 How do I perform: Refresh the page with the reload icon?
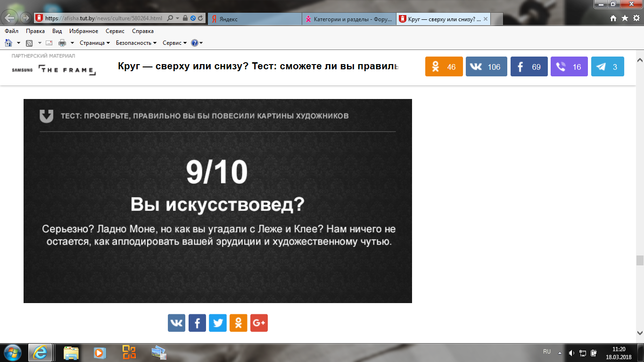[x=201, y=18]
